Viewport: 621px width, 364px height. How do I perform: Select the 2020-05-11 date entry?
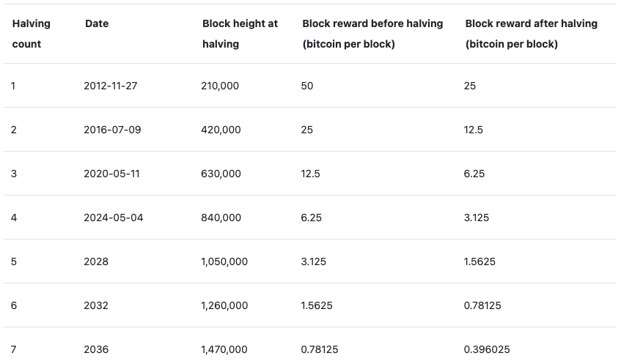pyautogui.click(x=111, y=174)
